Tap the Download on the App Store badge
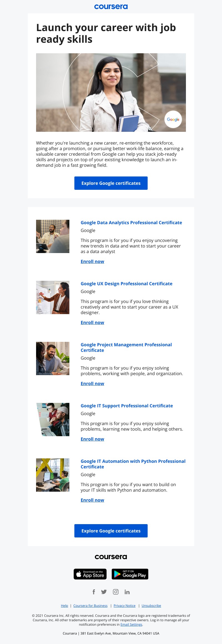 click(x=90, y=574)
